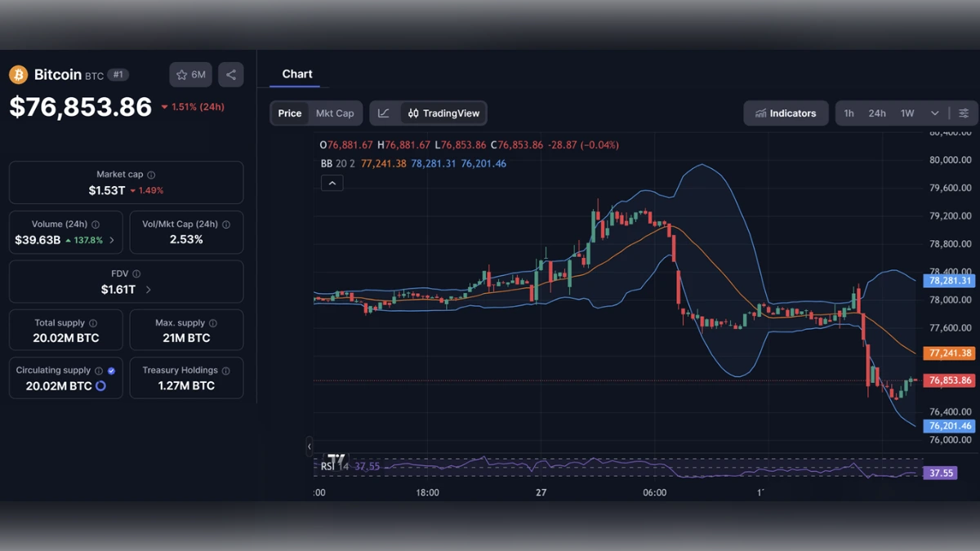The height and width of the screenshot is (551, 980).
Task: Select the 24h interval
Action: tap(877, 113)
